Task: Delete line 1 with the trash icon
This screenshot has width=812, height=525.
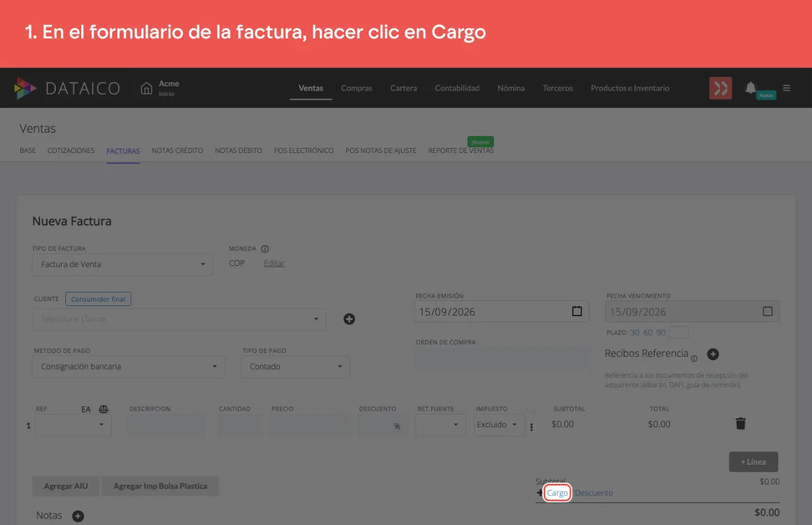Action: pos(740,423)
